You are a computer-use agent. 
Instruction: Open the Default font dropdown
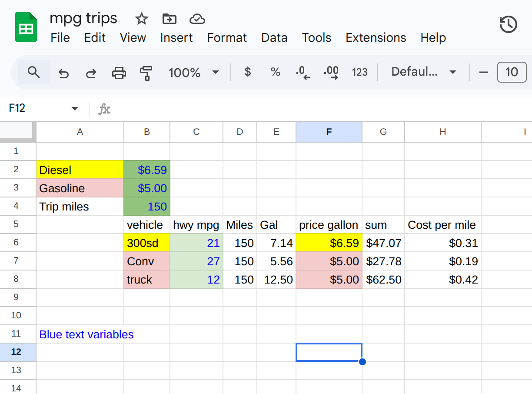point(424,72)
